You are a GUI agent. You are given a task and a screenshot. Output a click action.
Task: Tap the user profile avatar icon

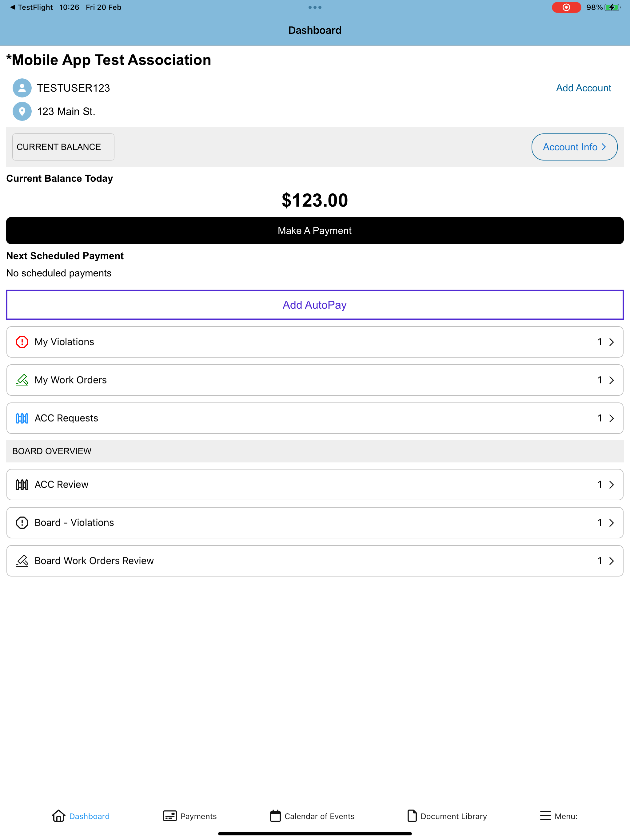click(x=22, y=88)
